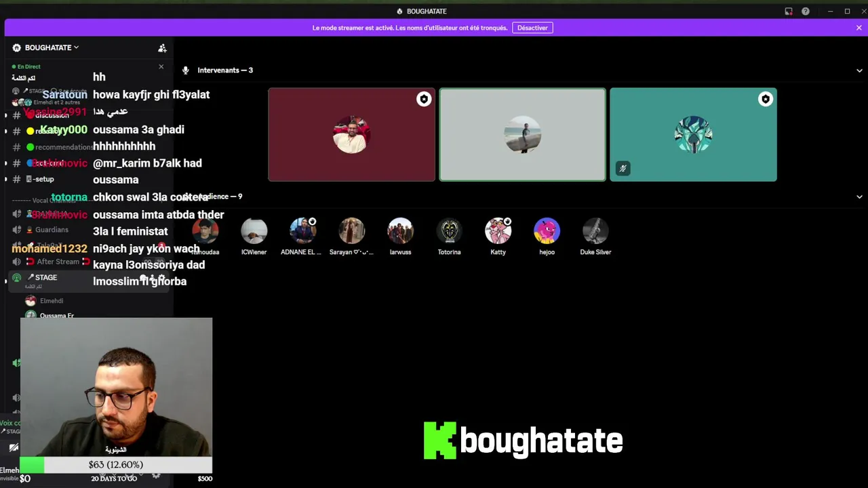The image size is (868, 488).
Task: Open ICWiener's audience avatar
Action: pos(254,231)
